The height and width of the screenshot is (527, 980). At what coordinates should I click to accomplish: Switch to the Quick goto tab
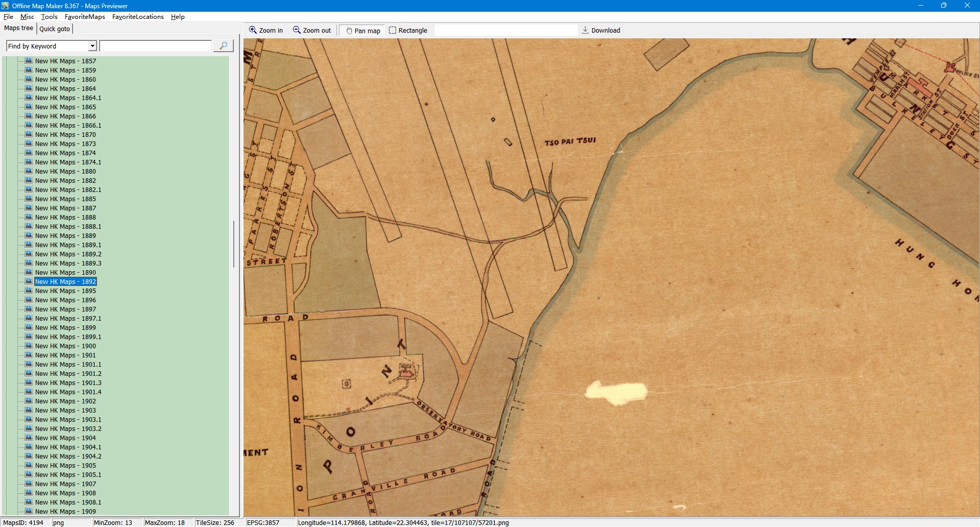pos(55,29)
